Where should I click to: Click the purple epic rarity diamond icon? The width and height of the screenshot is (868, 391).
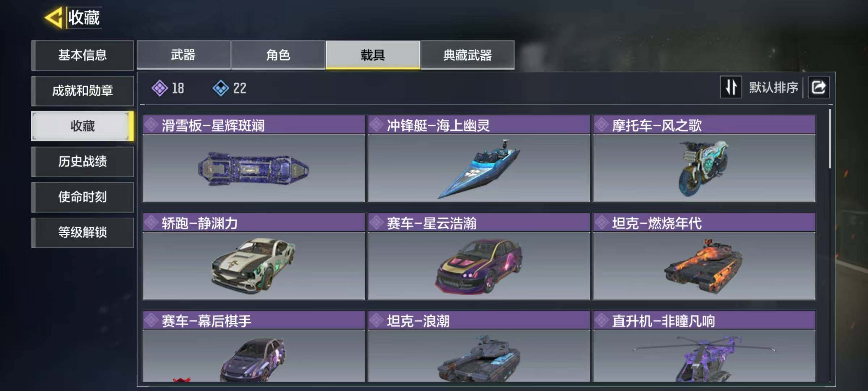click(159, 88)
